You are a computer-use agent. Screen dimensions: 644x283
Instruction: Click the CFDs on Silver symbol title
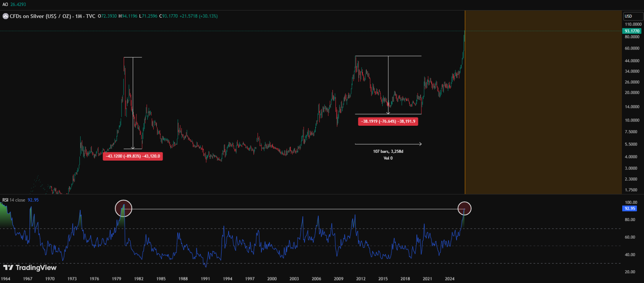pyautogui.click(x=40, y=16)
